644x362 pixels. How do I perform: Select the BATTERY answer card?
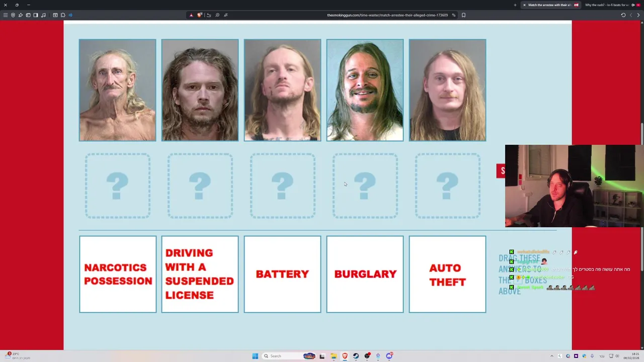coord(282,274)
